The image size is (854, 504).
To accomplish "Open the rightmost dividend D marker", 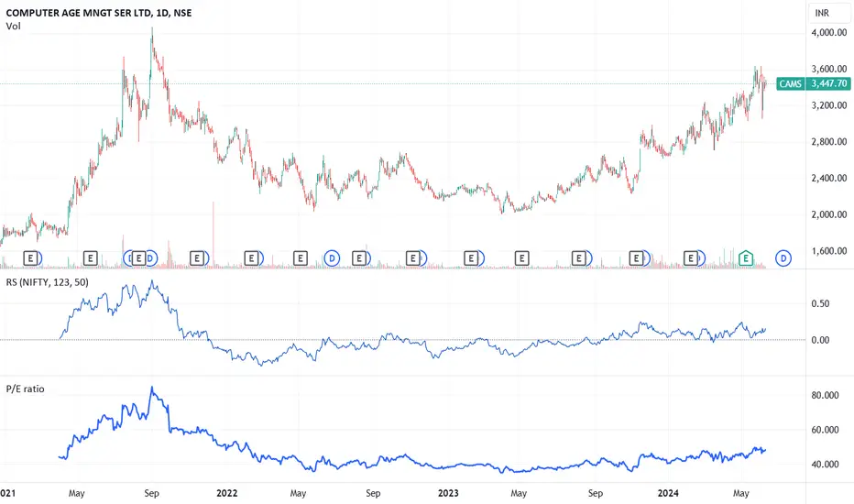I will 783,258.
